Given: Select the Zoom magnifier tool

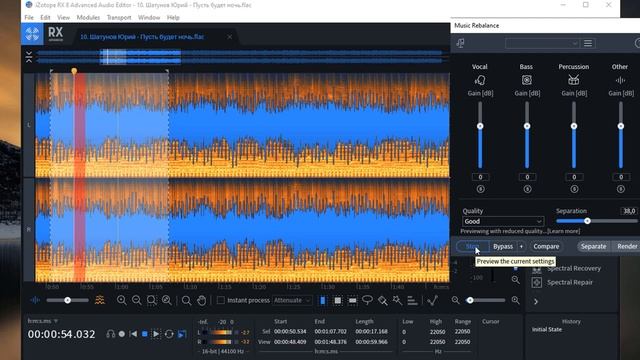Looking at the screenshot, I should coord(186,301).
